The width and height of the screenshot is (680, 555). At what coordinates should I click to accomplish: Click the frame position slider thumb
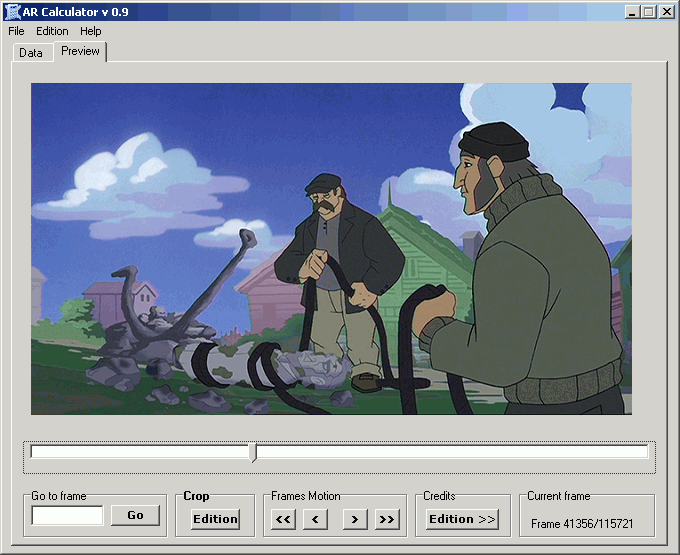coord(253,452)
